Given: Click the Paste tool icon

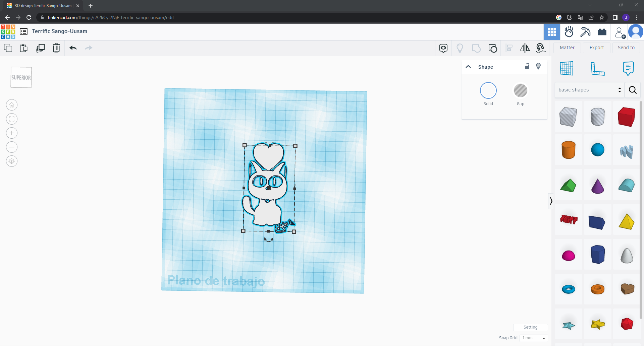Looking at the screenshot, I should point(24,48).
